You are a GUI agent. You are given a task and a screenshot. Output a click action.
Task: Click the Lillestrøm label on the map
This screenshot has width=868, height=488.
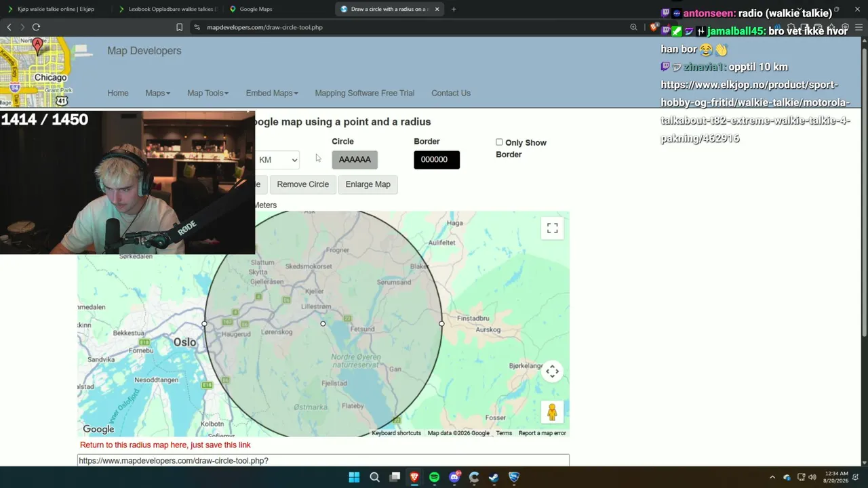pyautogui.click(x=316, y=307)
